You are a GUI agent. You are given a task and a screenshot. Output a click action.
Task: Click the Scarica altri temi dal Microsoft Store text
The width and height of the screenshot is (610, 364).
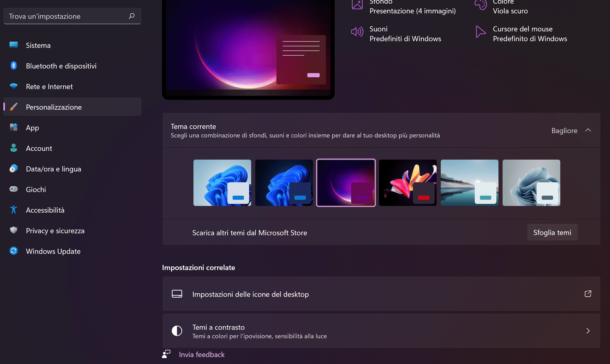250,233
